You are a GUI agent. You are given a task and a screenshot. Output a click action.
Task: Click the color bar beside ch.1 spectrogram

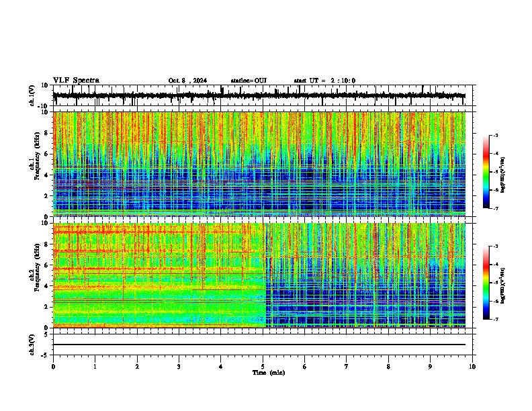coord(486,172)
